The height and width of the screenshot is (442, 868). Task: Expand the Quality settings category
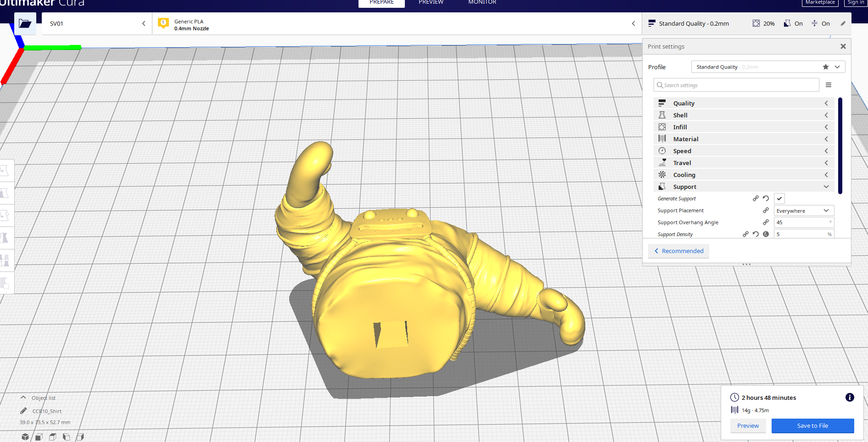(x=744, y=103)
